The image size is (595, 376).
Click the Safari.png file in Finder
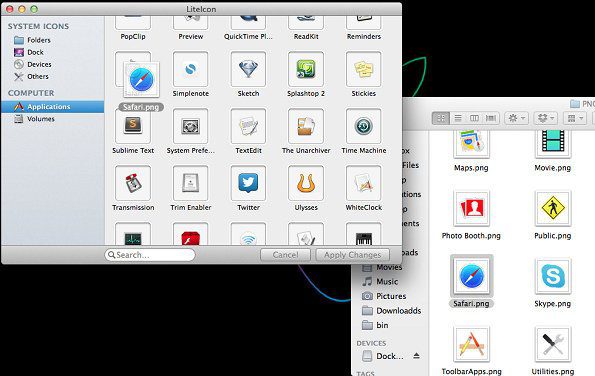(x=471, y=276)
